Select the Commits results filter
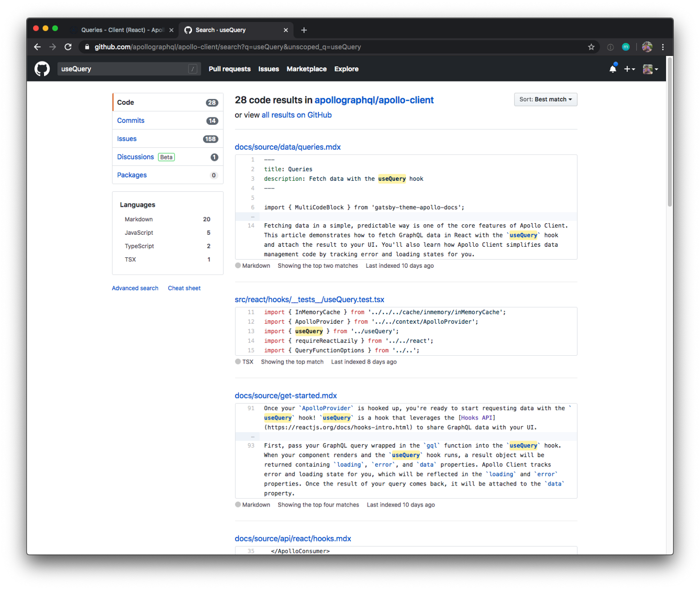 [168, 120]
